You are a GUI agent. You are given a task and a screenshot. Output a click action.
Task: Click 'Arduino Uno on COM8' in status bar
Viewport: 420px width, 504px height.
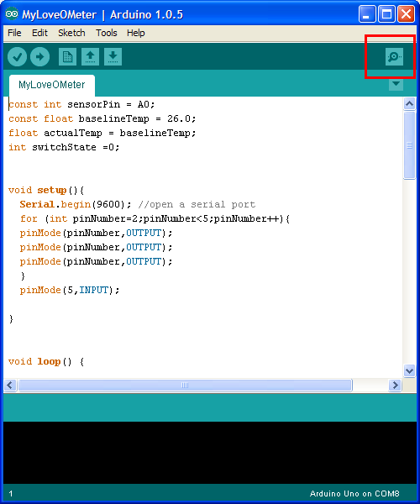click(354, 493)
